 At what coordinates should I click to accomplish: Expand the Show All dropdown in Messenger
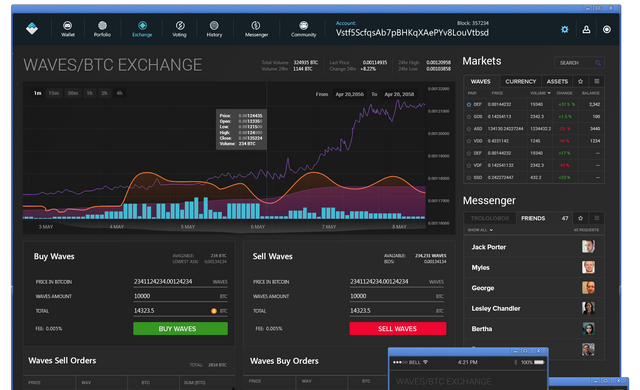[480, 230]
